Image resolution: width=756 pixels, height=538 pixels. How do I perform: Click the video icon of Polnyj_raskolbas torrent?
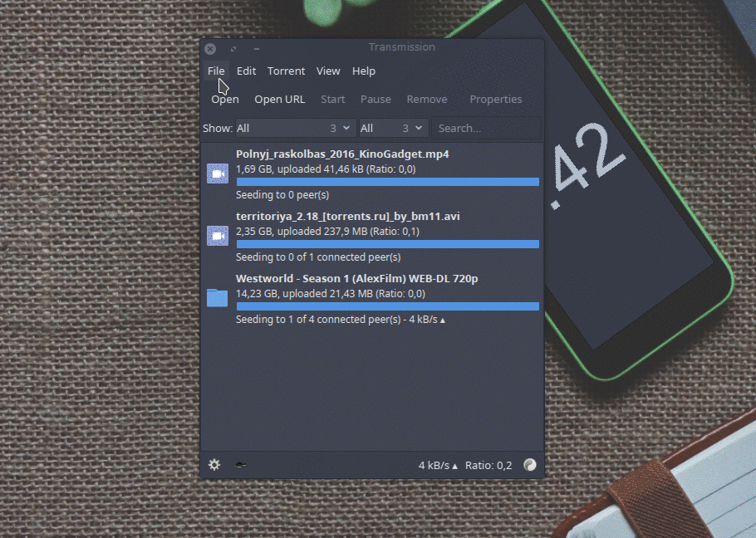click(218, 174)
